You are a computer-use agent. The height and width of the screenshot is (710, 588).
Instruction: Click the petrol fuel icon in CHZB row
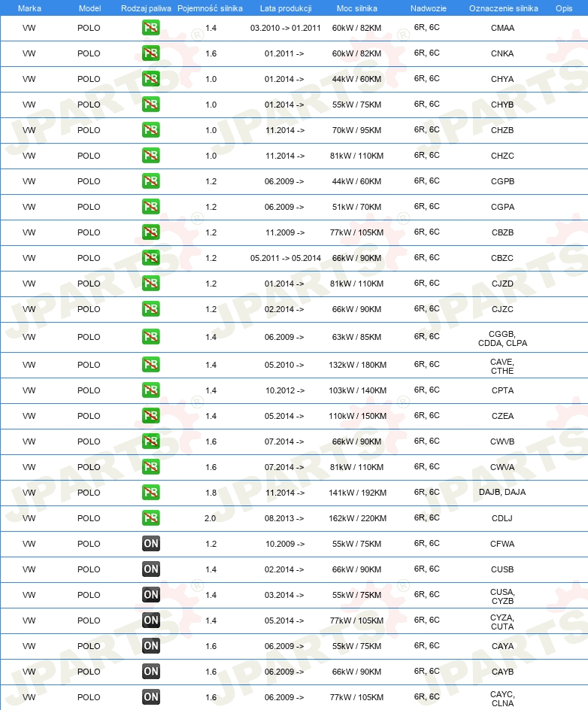click(150, 130)
